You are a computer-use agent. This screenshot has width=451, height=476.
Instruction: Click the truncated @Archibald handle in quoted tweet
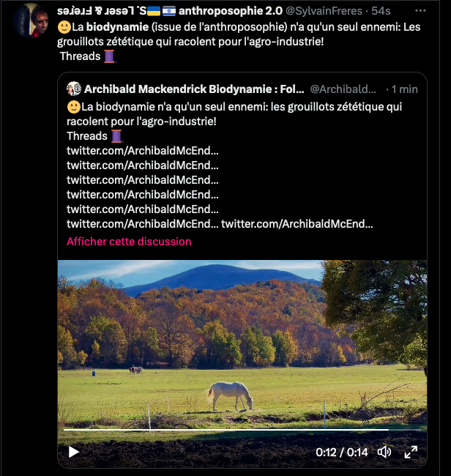click(344, 89)
